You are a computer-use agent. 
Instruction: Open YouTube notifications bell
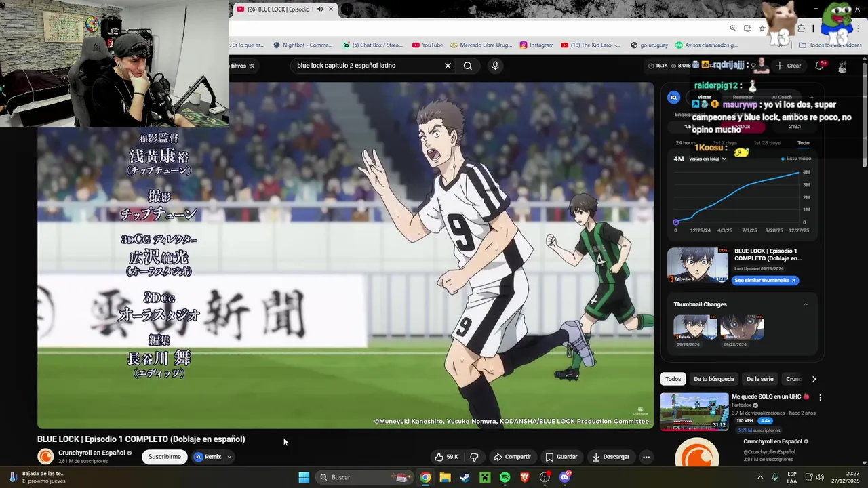(819, 66)
